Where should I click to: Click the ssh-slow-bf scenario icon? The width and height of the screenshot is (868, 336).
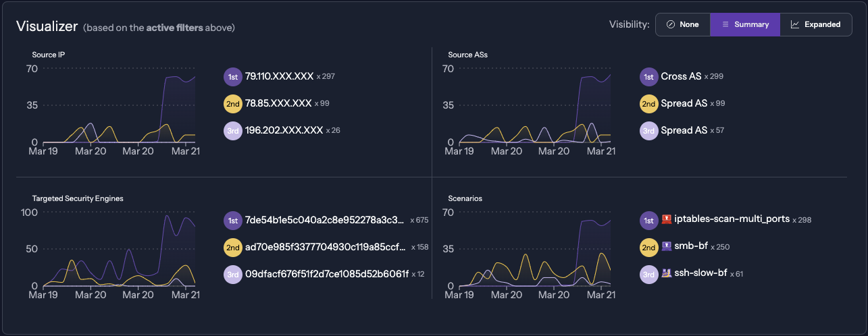(667, 274)
